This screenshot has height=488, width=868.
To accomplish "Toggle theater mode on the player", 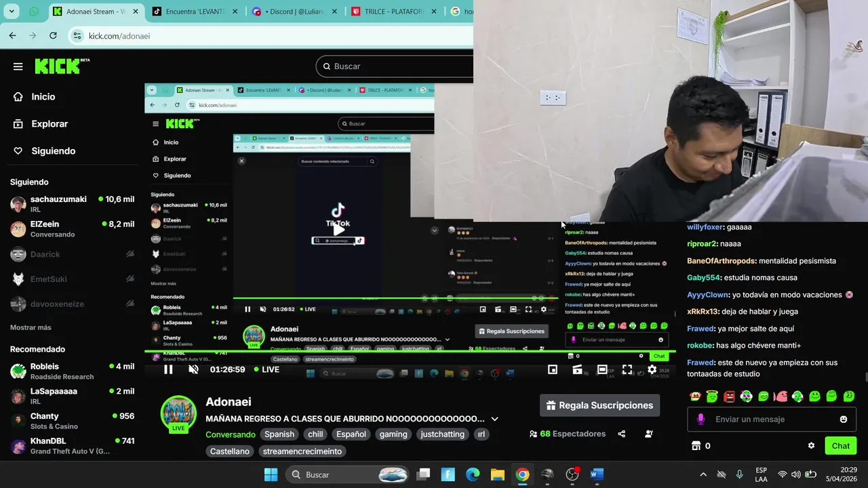I will coord(602,369).
